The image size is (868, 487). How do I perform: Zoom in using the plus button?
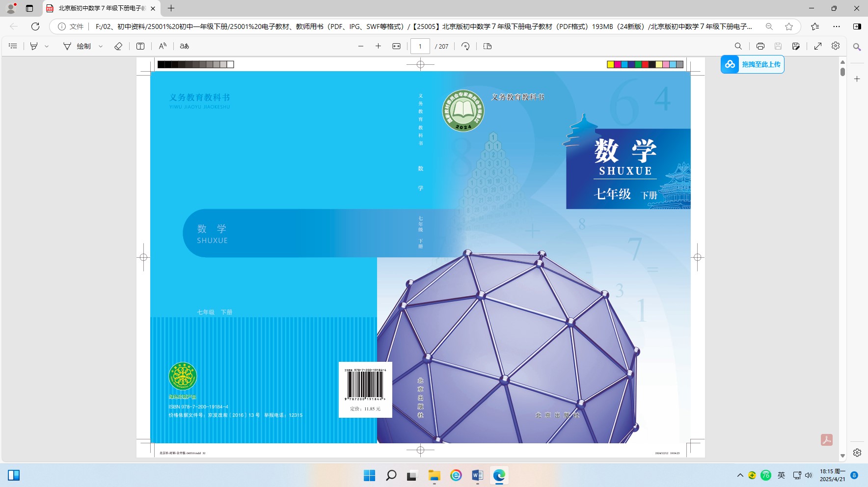(378, 46)
